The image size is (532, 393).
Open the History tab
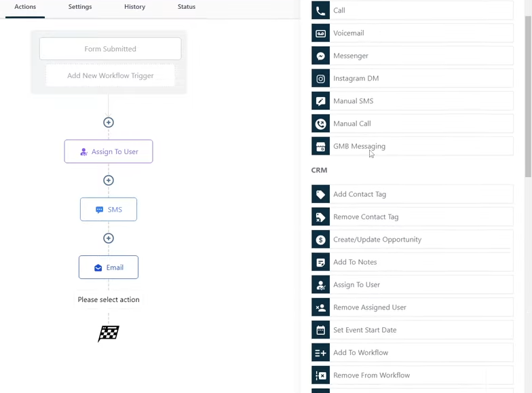[134, 7]
